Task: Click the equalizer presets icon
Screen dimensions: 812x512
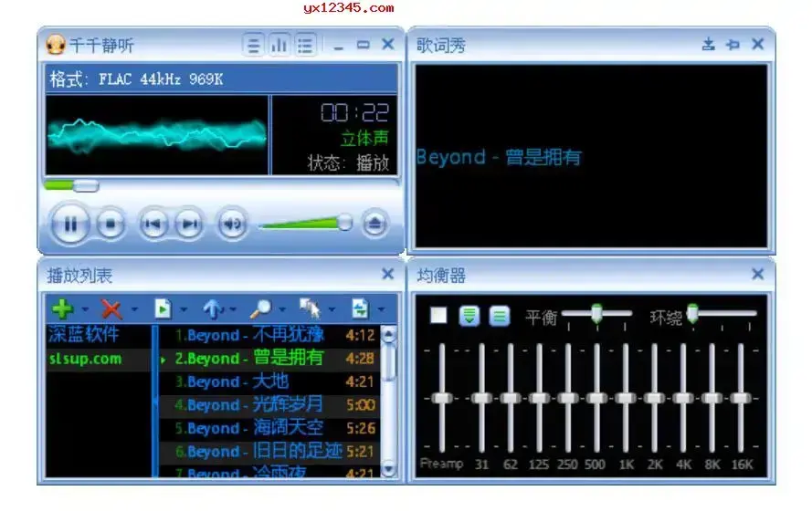Action: click(x=469, y=315)
